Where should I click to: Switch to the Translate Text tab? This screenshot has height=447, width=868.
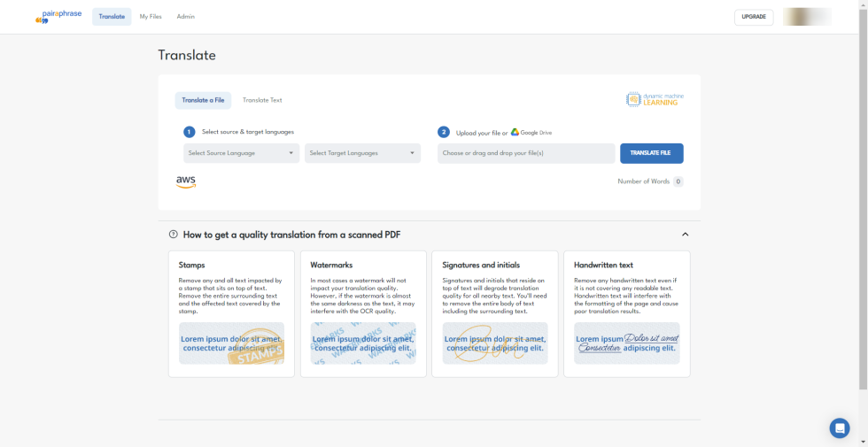pyautogui.click(x=262, y=100)
